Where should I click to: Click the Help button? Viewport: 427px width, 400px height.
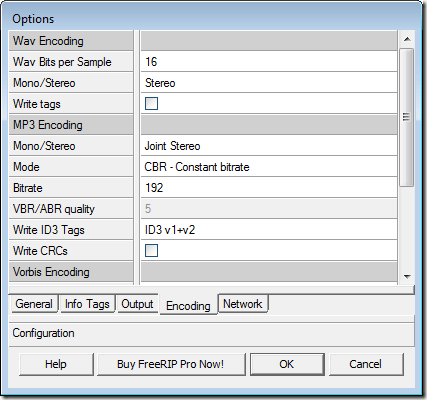click(56, 364)
